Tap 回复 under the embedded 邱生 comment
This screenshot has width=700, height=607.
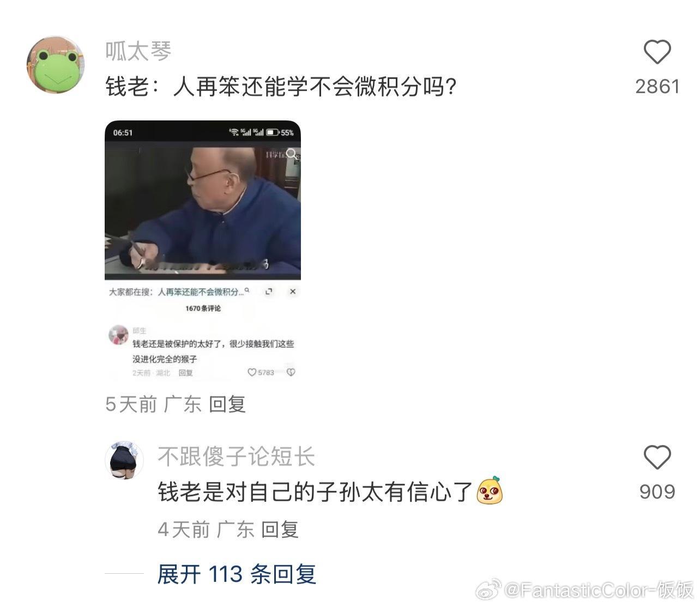[x=186, y=373]
